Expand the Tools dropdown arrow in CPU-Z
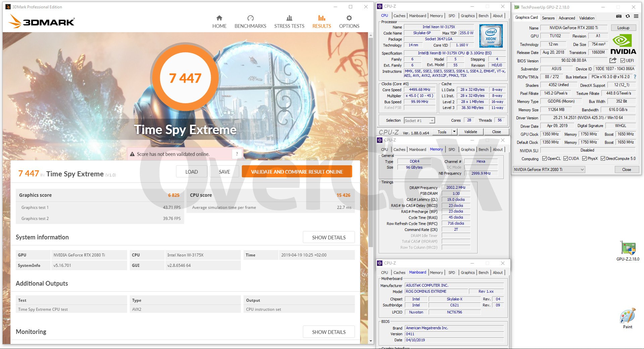 [454, 132]
